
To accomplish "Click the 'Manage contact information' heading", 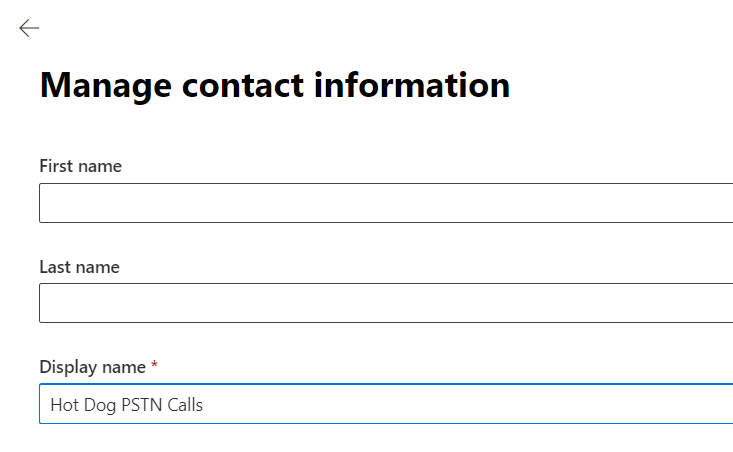I will 274,85.
